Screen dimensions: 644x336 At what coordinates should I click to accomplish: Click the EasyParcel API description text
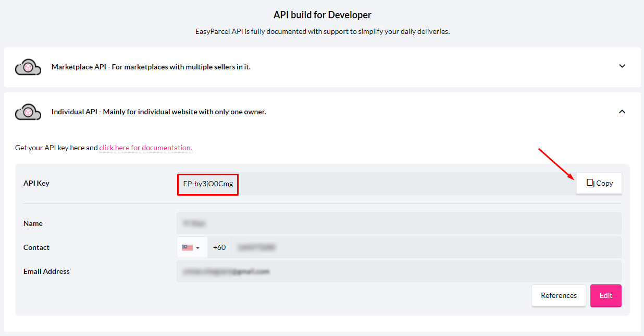[x=322, y=31]
